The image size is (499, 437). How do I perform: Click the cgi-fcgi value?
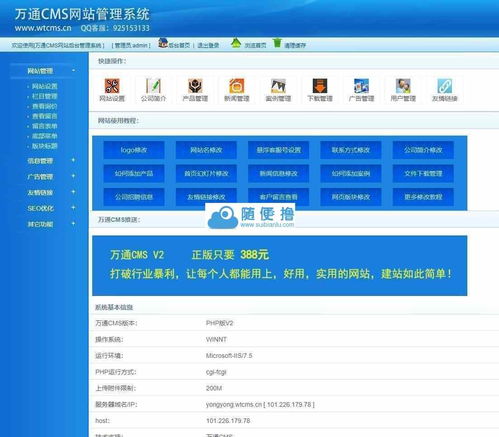(216, 372)
